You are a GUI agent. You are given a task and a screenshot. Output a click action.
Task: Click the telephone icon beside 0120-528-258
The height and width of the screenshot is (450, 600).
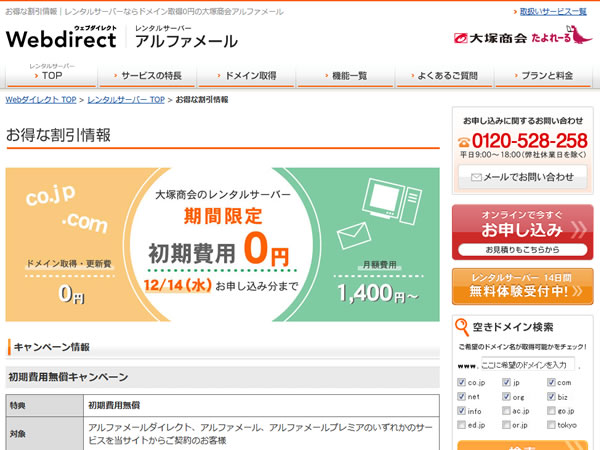click(x=464, y=142)
